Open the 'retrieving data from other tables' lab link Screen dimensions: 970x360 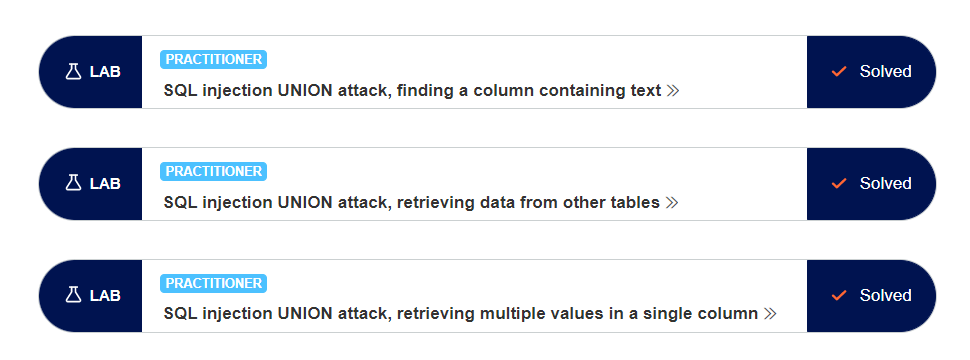tap(411, 203)
